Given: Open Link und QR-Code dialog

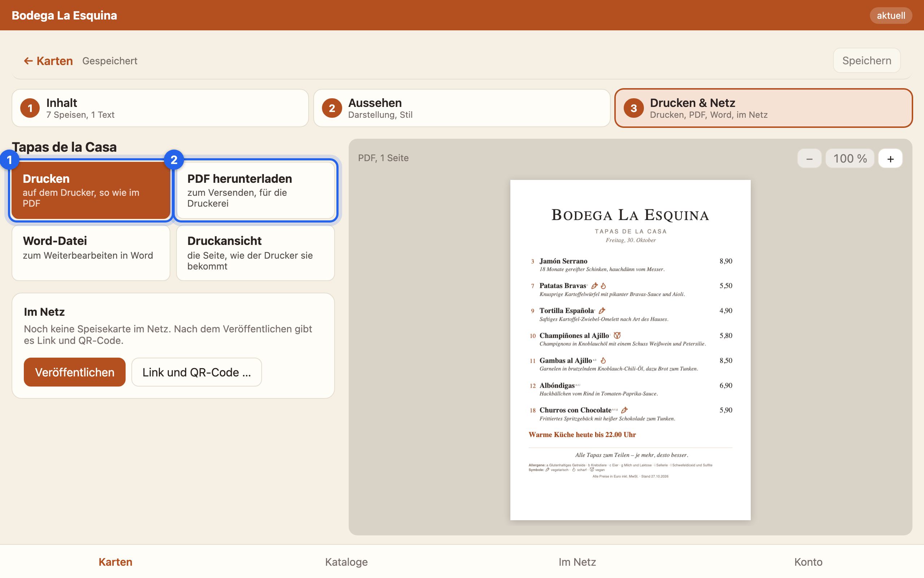Looking at the screenshot, I should pos(197,372).
